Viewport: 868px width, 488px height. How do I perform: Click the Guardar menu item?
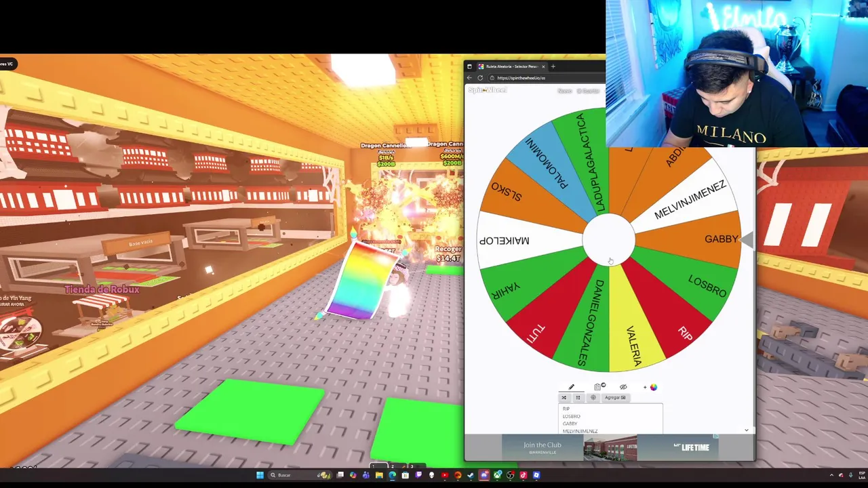tap(588, 91)
